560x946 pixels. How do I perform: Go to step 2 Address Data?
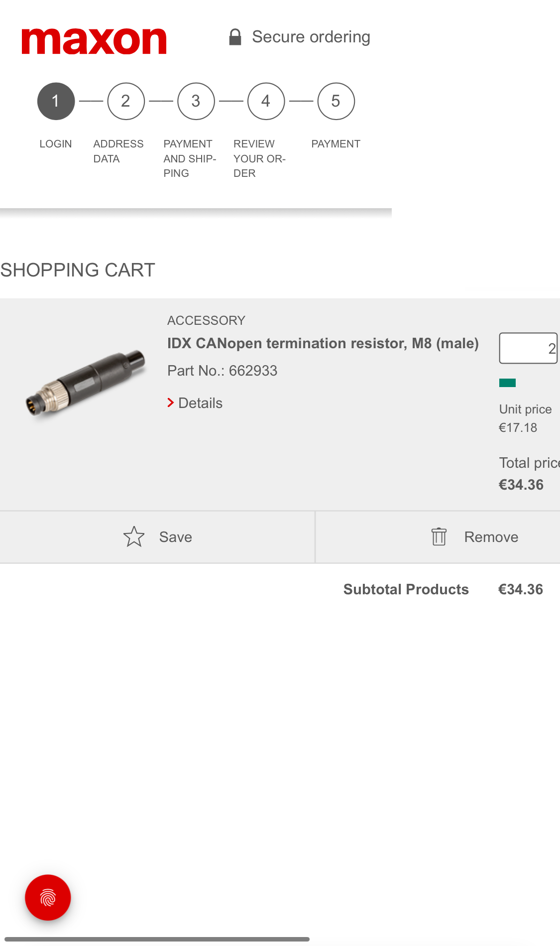(126, 101)
